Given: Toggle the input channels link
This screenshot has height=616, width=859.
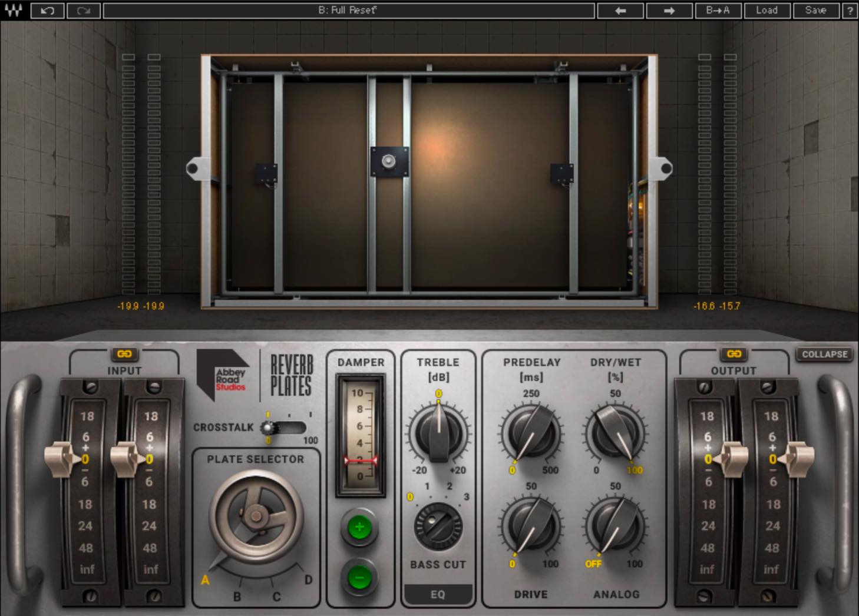Looking at the screenshot, I should (124, 354).
